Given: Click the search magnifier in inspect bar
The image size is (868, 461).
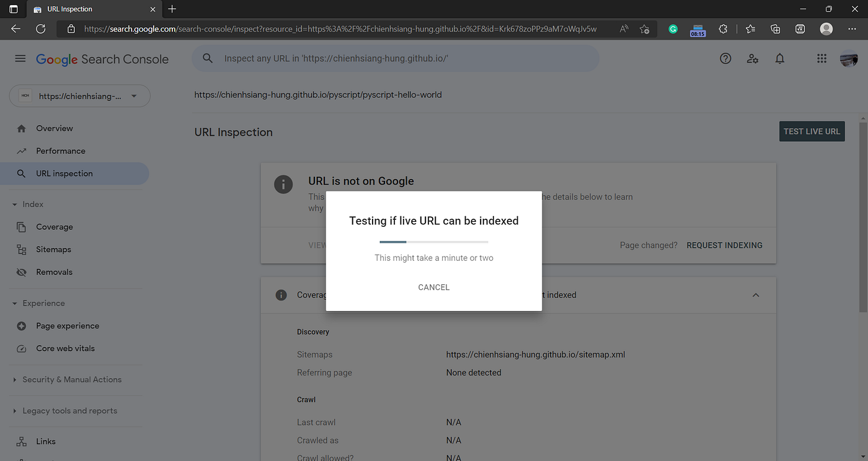Looking at the screenshot, I should click(208, 58).
